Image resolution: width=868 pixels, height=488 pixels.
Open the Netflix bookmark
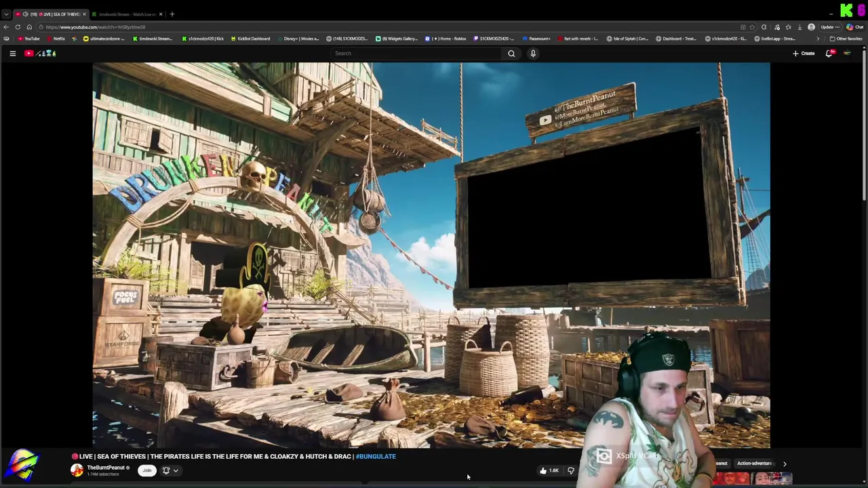pos(56,39)
